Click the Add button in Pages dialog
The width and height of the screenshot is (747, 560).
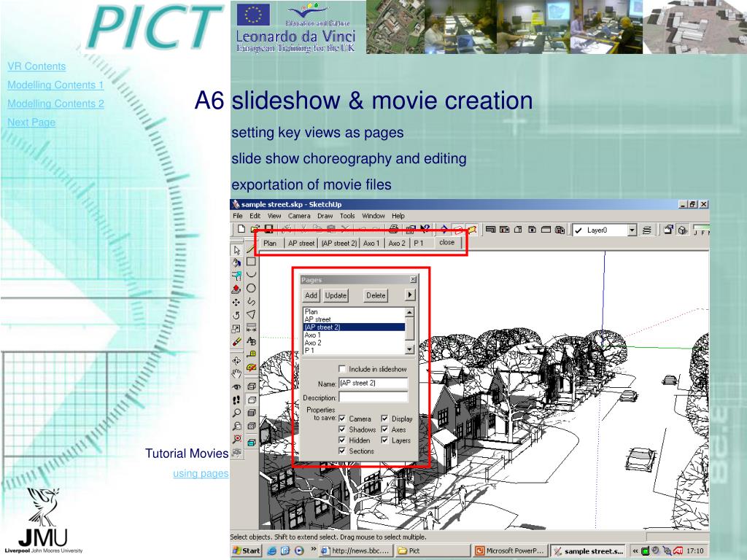[x=311, y=295]
